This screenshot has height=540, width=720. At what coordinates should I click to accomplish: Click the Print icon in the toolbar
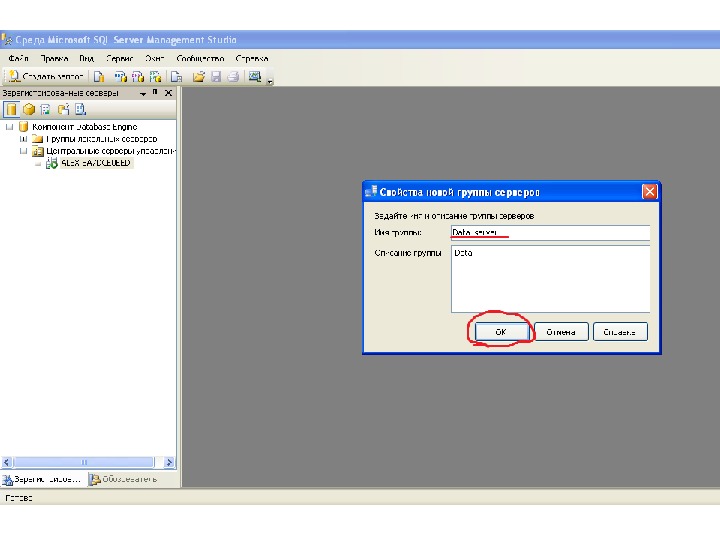click(x=233, y=76)
